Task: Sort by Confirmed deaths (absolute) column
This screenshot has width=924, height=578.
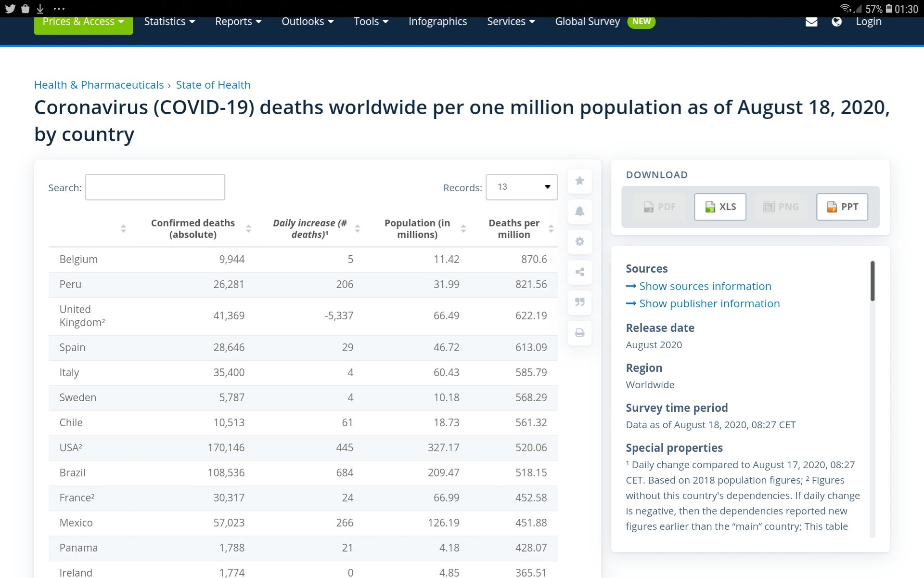Action: pos(248,229)
